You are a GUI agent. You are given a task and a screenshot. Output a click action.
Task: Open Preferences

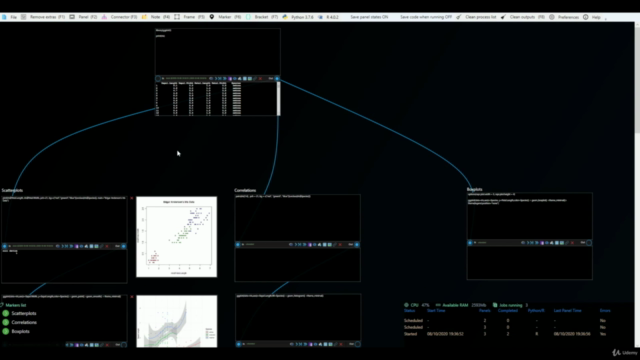pos(564,17)
